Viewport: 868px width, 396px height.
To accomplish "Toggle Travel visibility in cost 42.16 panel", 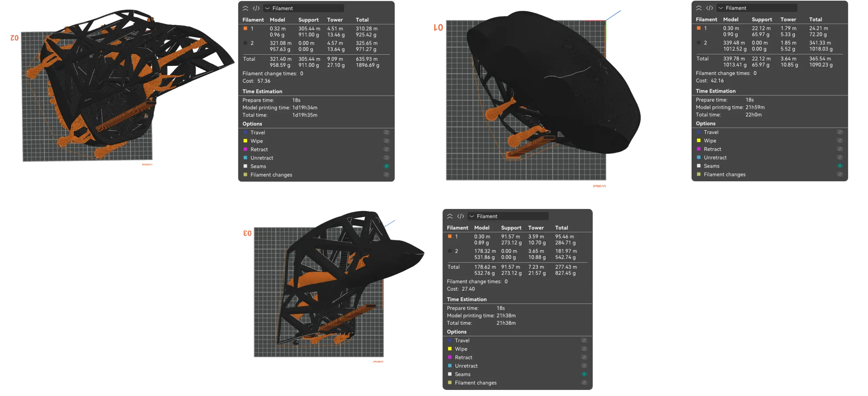I will (840, 132).
